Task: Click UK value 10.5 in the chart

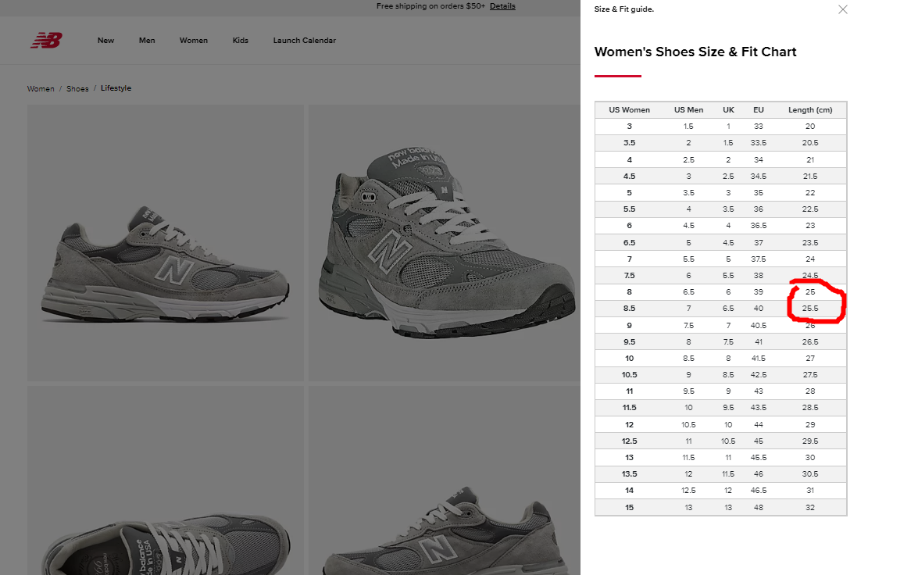Action: click(x=728, y=441)
